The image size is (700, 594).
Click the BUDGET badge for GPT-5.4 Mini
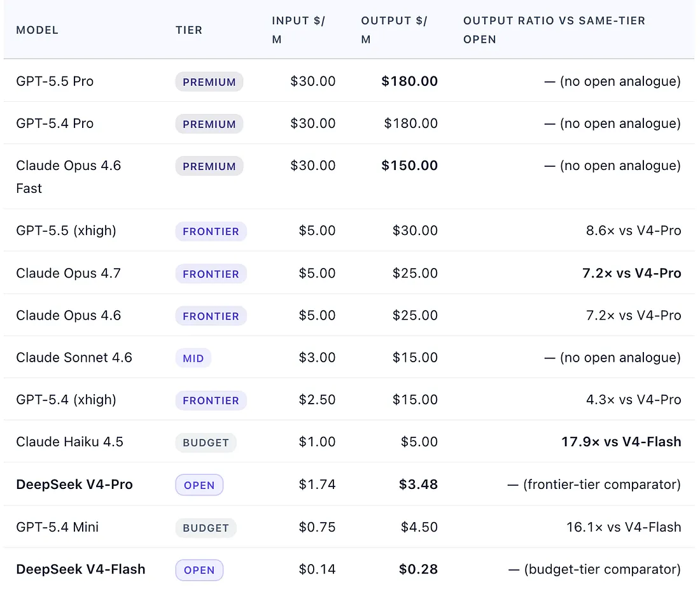tap(206, 528)
